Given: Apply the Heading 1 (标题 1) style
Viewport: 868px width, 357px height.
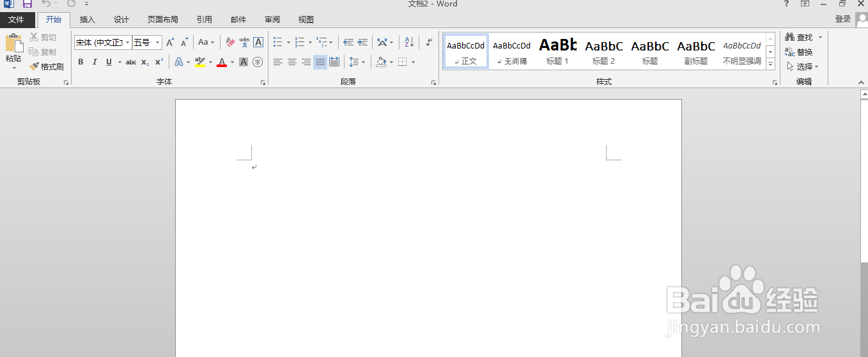Looking at the screenshot, I should pos(557,51).
